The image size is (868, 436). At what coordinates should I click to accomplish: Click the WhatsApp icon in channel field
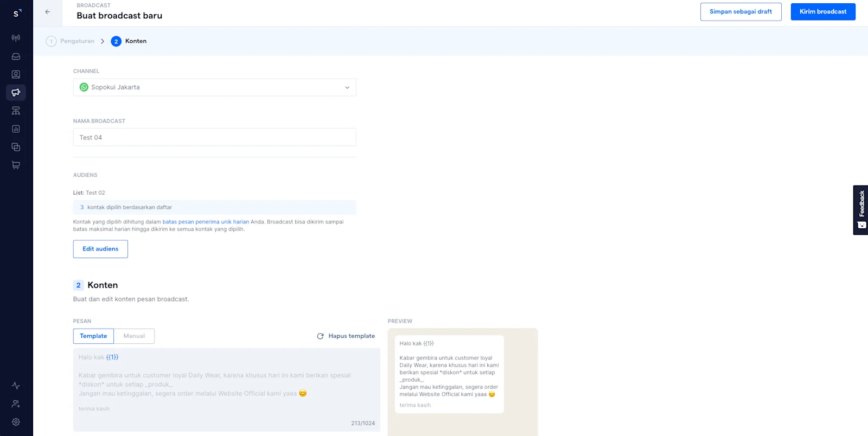tap(84, 87)
